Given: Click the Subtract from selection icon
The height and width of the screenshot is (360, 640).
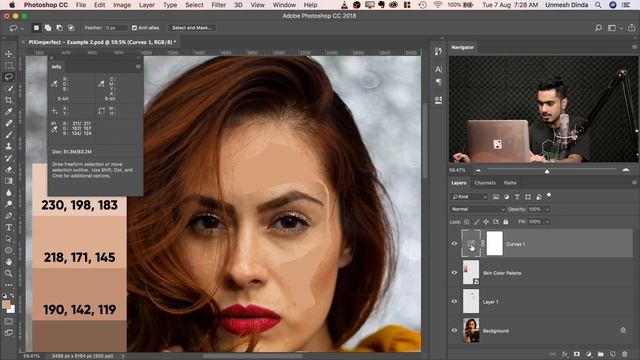Looking at the screenshot, I should click(60, 28).
